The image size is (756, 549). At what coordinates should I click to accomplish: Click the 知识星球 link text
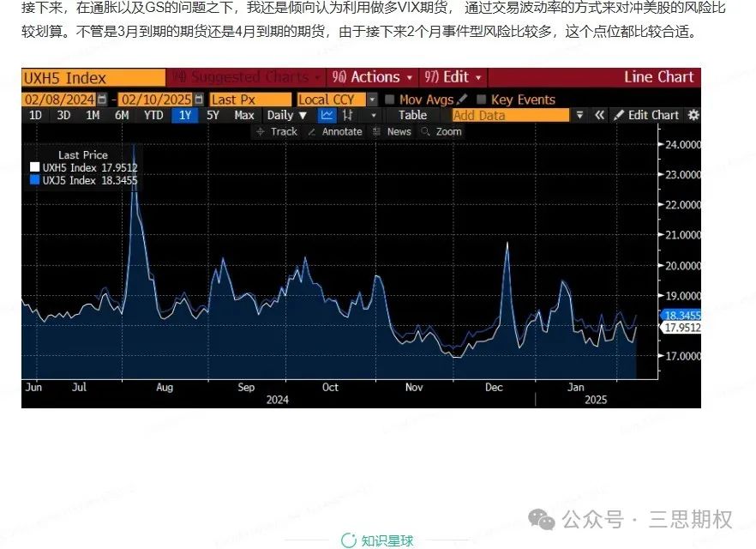[x=387, y=540]
